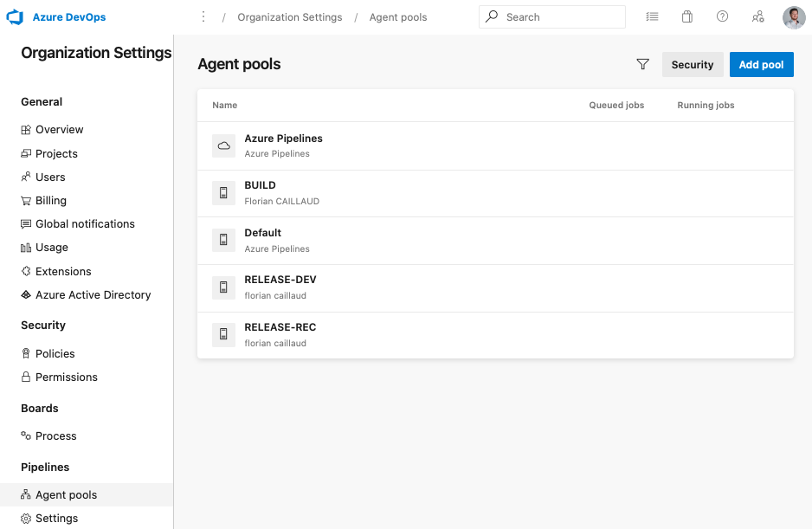Image resolution: width=812 pixels, height=529 pixels.
Task: Select Agent pools in the sidebar
Action: pos(87,495)
